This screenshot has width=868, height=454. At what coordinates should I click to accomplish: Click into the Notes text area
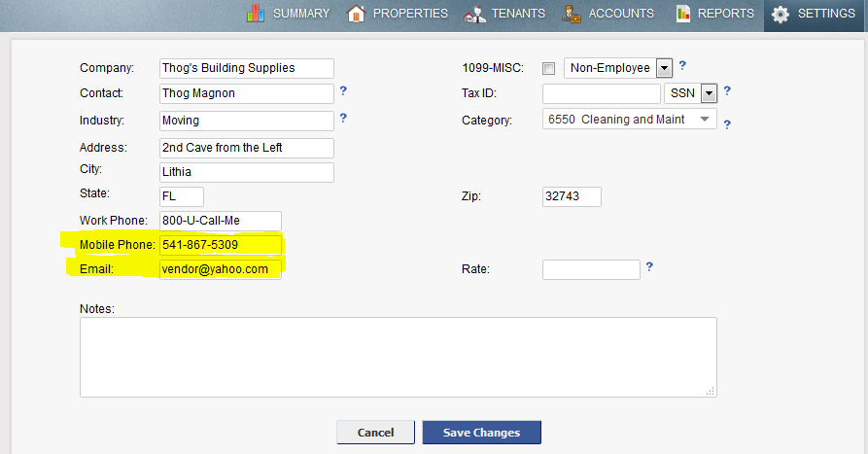tap(398, 356)
